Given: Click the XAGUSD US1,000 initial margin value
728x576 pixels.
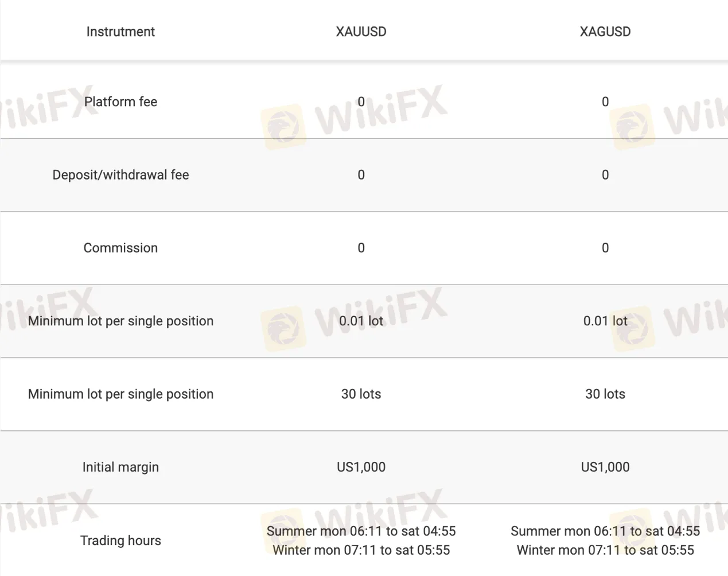Looking at the screenshot, I should 605,467.
